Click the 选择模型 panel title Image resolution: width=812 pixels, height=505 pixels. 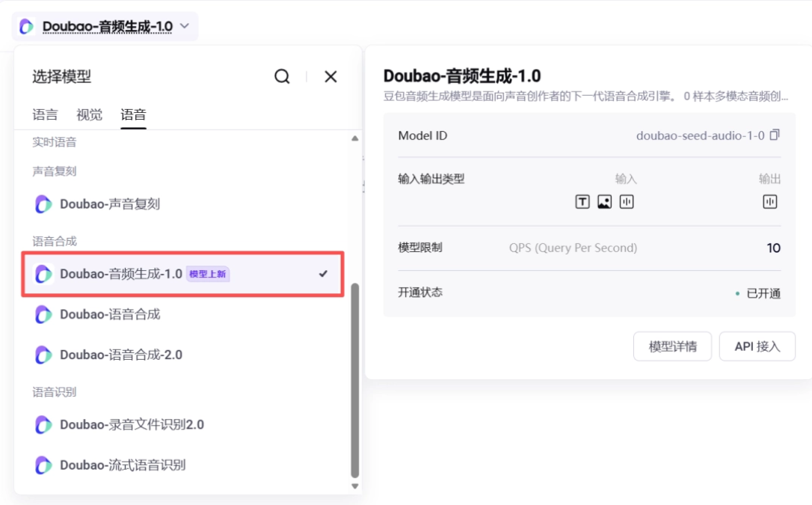tap(61, 76)
